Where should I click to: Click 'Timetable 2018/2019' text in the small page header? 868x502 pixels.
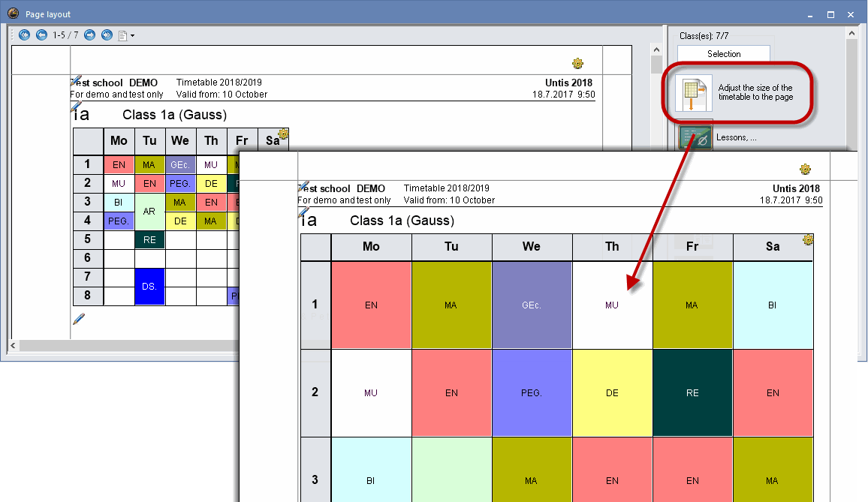click(x=219, y=83)
